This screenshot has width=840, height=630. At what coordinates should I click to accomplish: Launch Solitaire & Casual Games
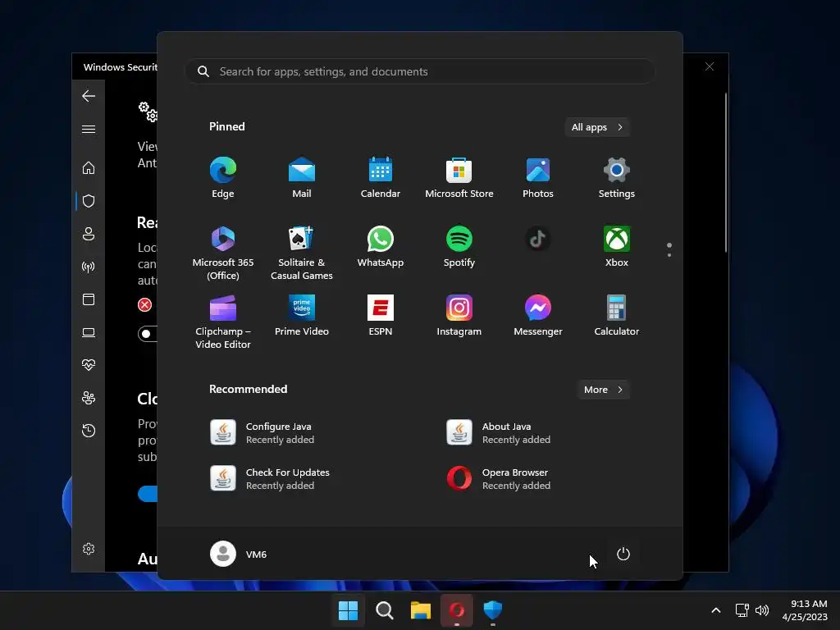(x=302, y=253)
